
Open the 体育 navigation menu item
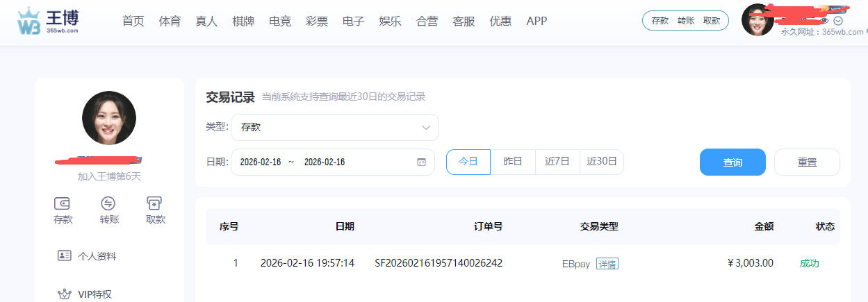[x=170, y=21]
